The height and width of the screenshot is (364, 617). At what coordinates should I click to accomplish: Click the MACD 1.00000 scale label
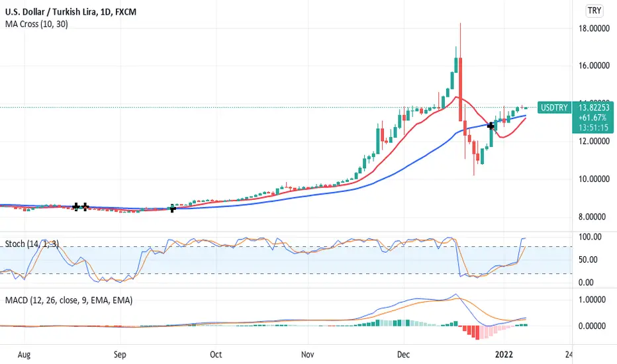tap(592, 300)
